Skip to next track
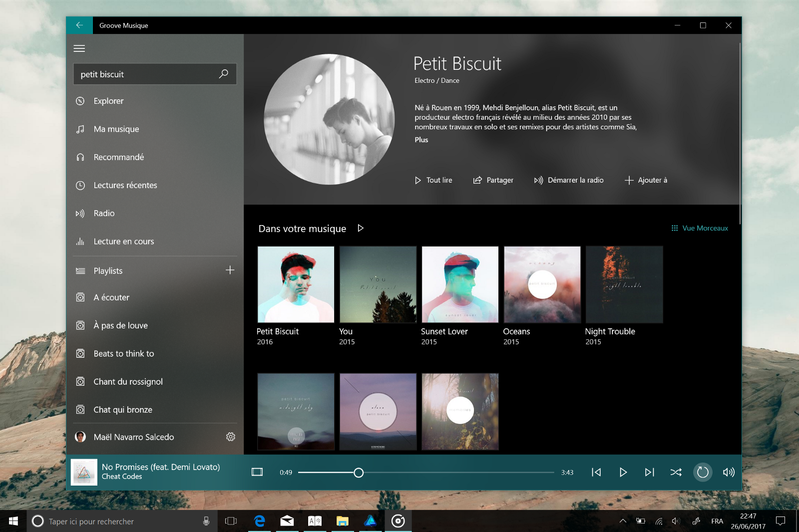Image resolution: width=799 pixels, height=532 pixels. 649,472
